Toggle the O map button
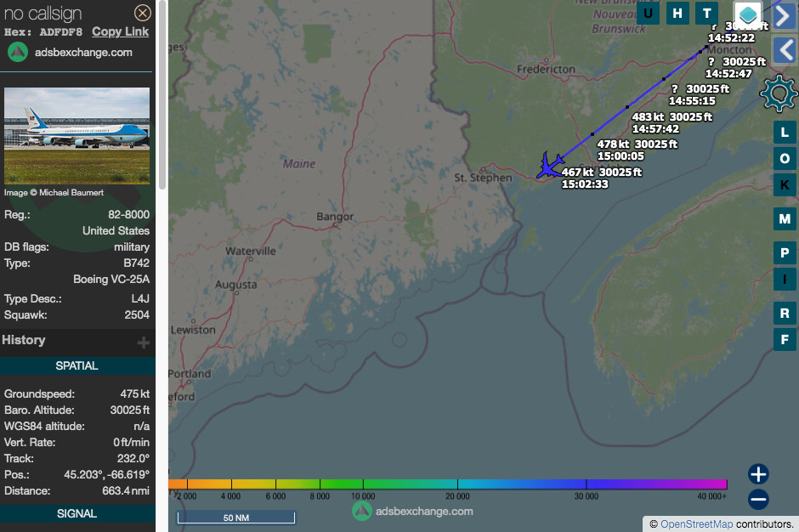Screen dimensions: 799x532 coord(785,158)
